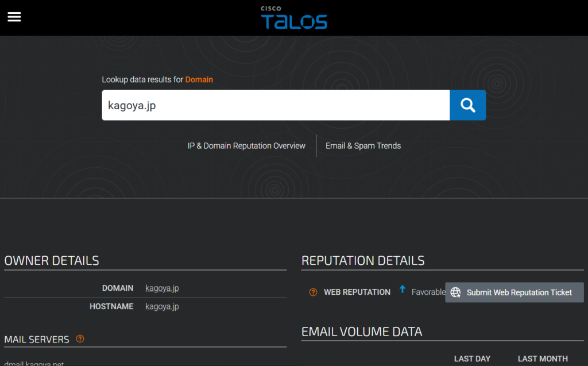Click the Favorable reputation value

click(x=428, y=292)
